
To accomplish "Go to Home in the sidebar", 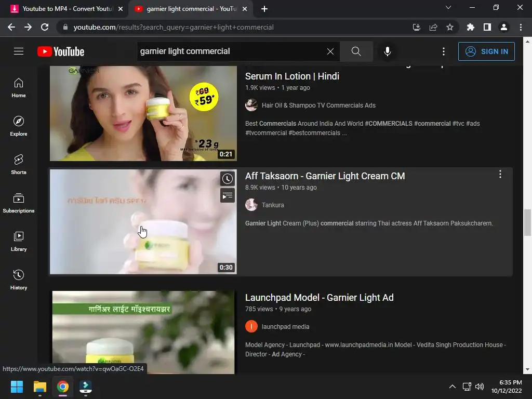I will coord(19,87).
